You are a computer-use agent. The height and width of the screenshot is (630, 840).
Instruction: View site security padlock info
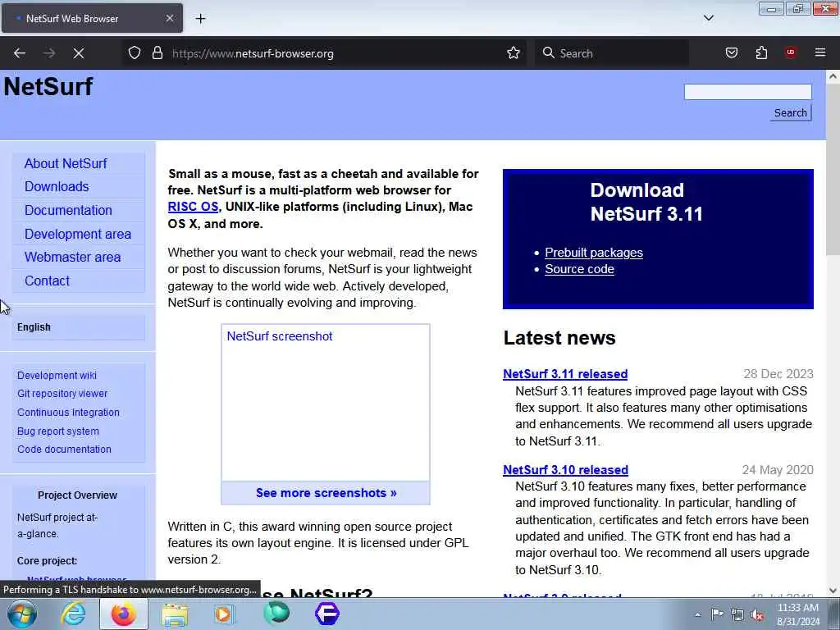tap(157, 53)
